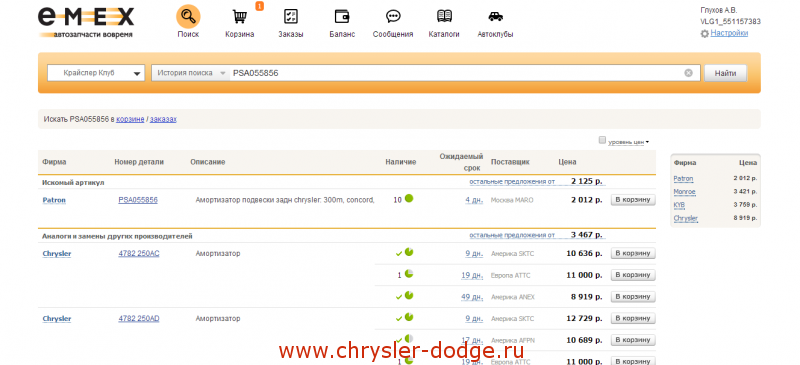Add the 12 729 р. offer to the cart

[x=633, y=319]
